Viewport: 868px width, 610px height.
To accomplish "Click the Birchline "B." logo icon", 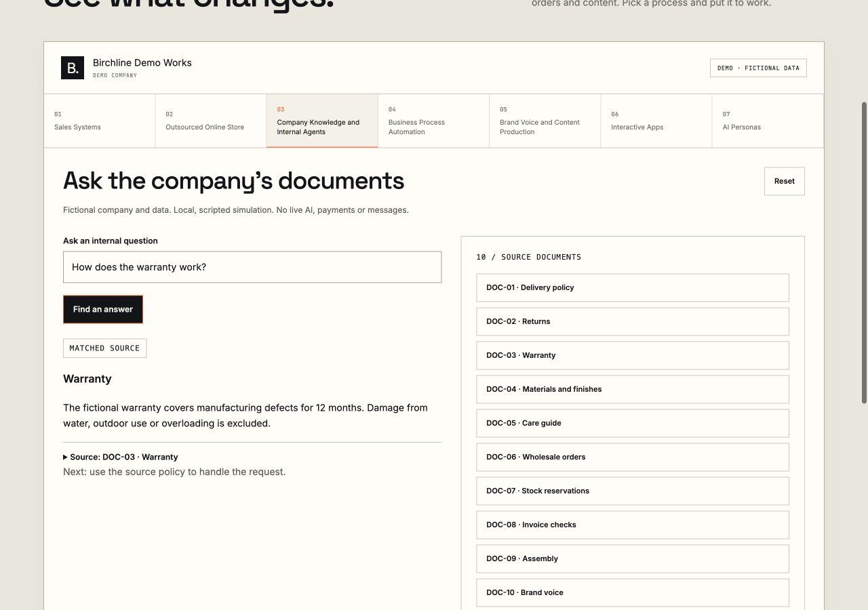I will coord(73,68).
